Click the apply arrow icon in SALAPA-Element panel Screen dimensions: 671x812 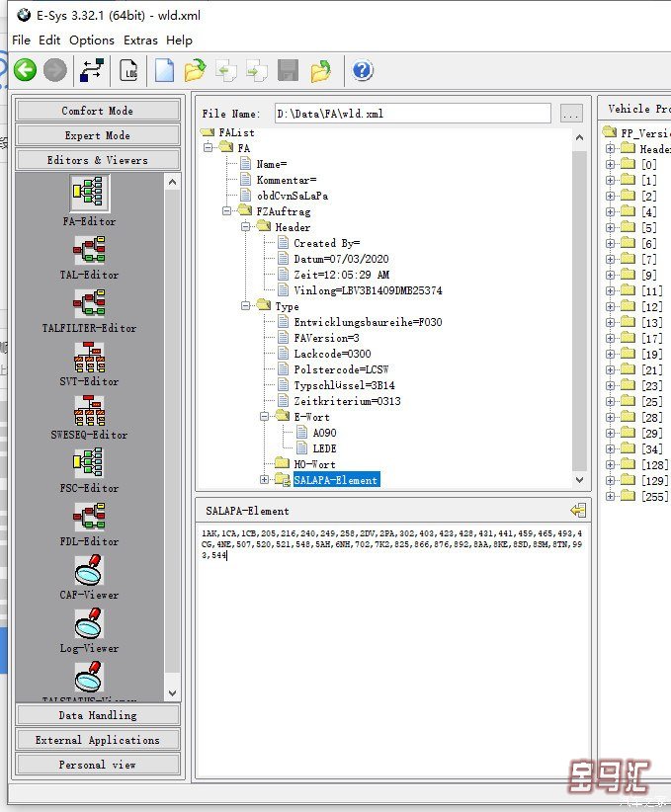[578, 510]
